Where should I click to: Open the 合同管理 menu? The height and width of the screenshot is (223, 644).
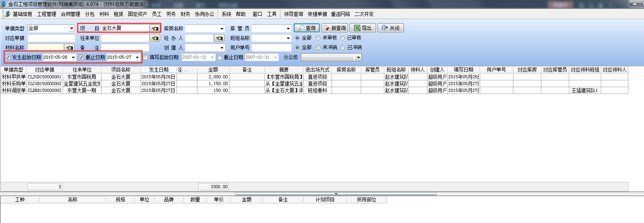70,14
